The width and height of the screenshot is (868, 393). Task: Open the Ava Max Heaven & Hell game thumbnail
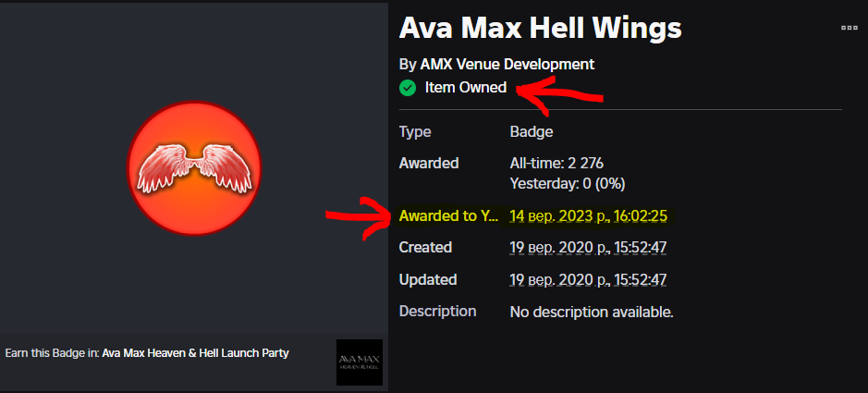pyautogui.click(x=359, y=362)
